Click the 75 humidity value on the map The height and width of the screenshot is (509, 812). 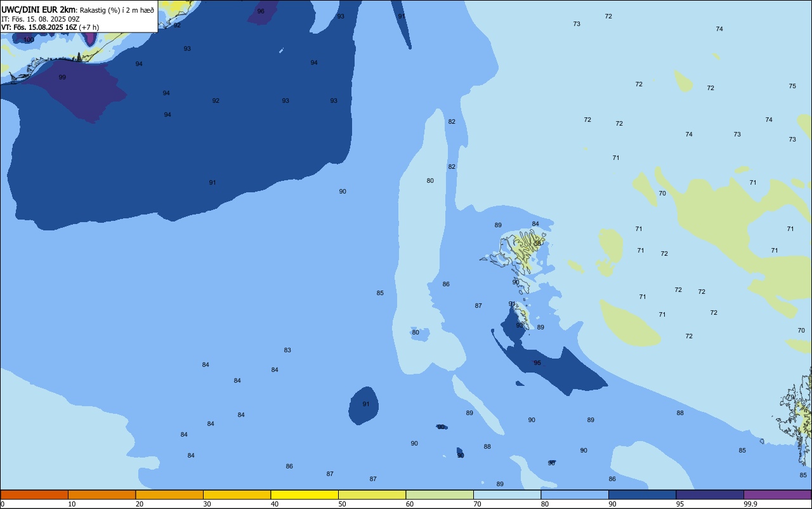792,86
